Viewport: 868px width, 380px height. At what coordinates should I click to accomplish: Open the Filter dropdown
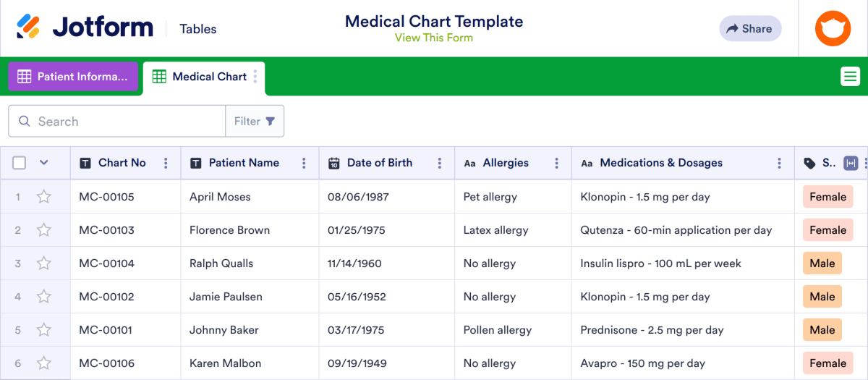pos(255,122)
